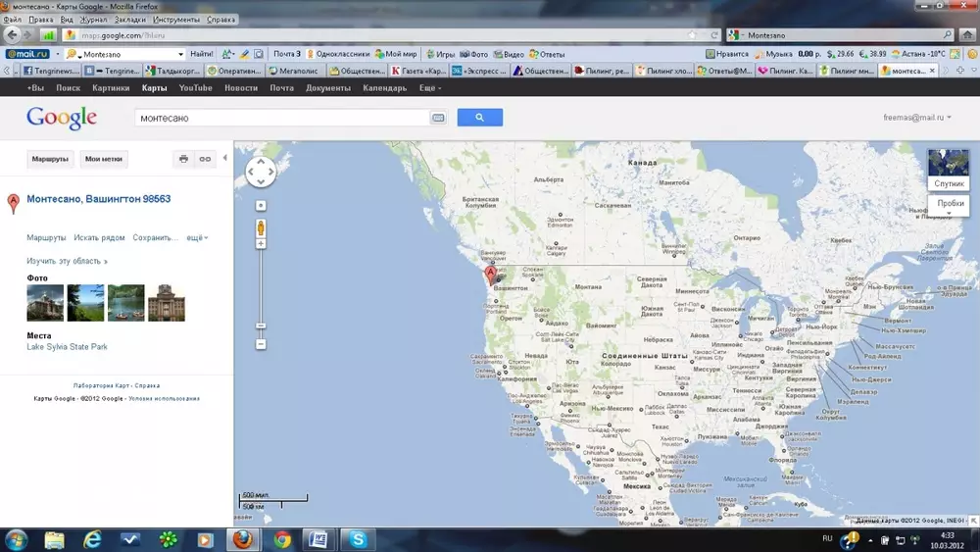This screenshot has height=552, width=980.
Task: Open the Lake Sylvia State Park link
Action: coord(67,347)
